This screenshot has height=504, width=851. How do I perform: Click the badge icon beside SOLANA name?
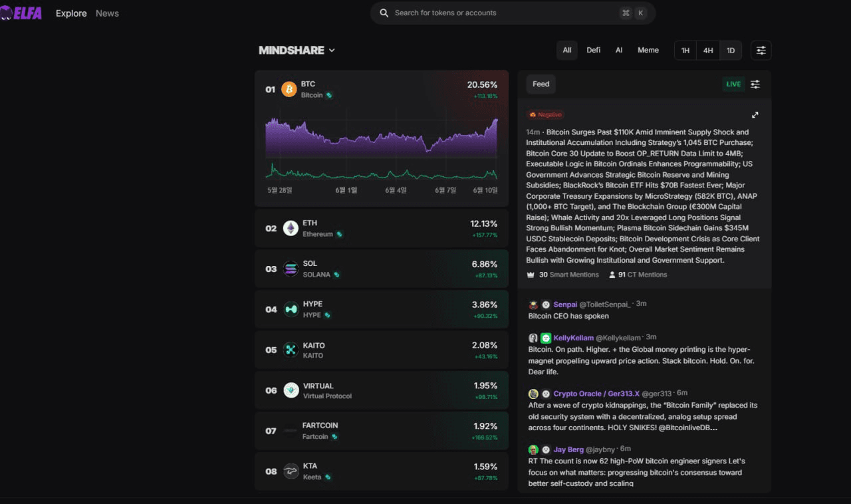coord(336,275)
